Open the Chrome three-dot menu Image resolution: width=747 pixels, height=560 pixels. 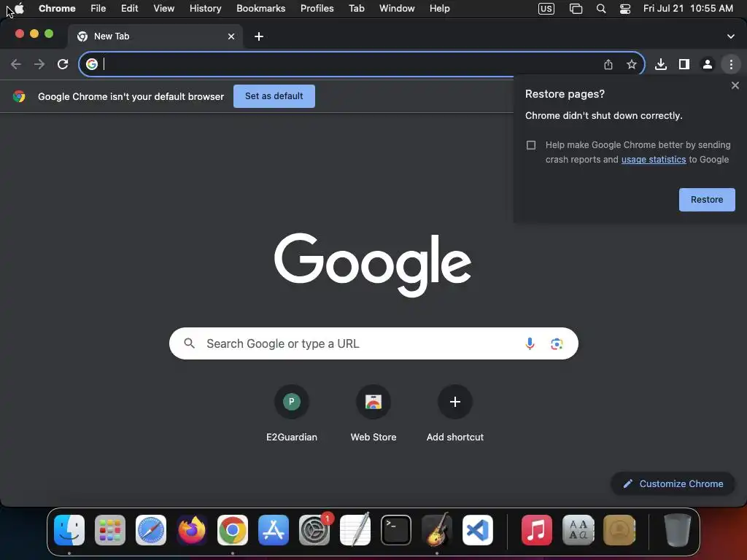click(x=731, y=64)
